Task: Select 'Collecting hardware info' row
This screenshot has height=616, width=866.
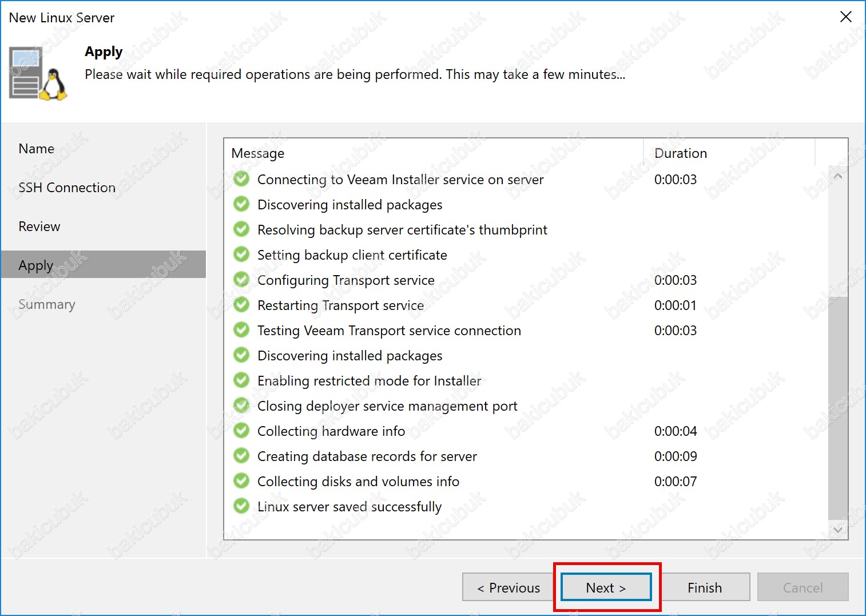Action: (526, 431)
